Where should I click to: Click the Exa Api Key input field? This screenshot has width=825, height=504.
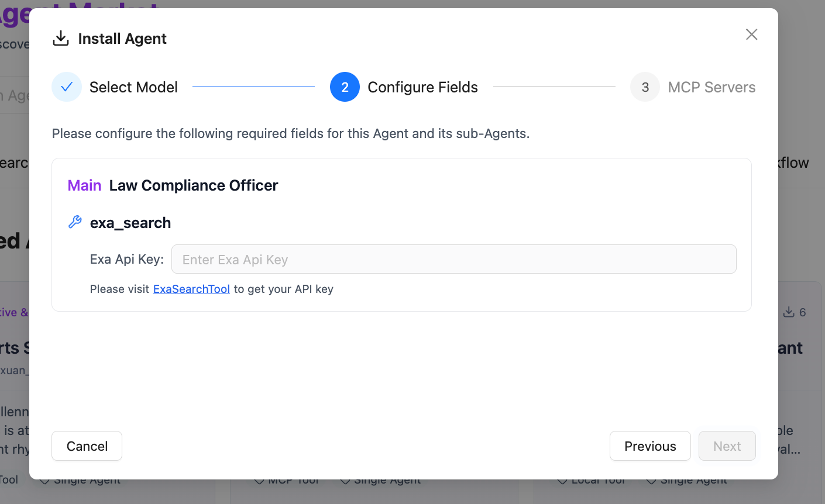[453, 259]
